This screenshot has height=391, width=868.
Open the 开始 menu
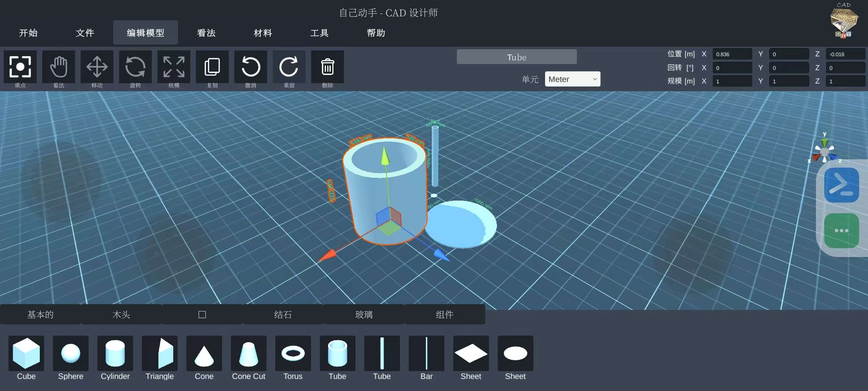point(28,33)
